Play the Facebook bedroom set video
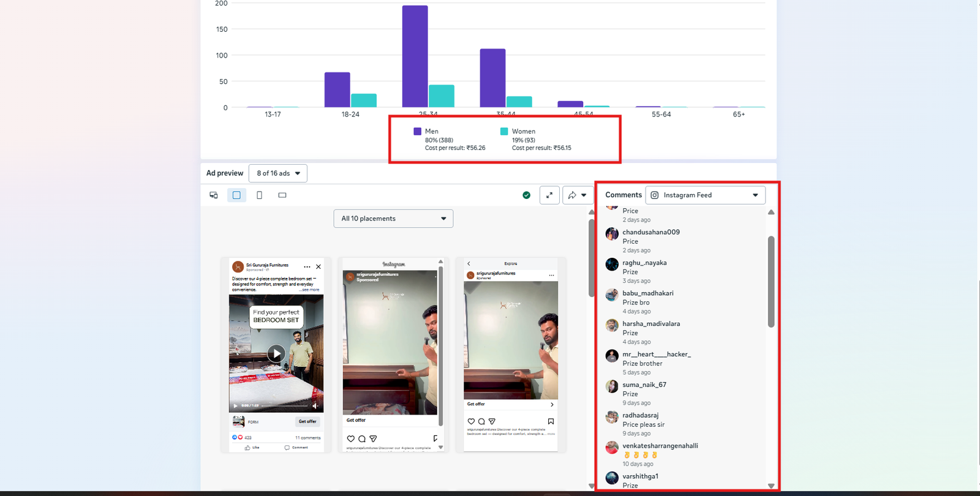This screenshot has height=496, width=980. coord(276,353)
